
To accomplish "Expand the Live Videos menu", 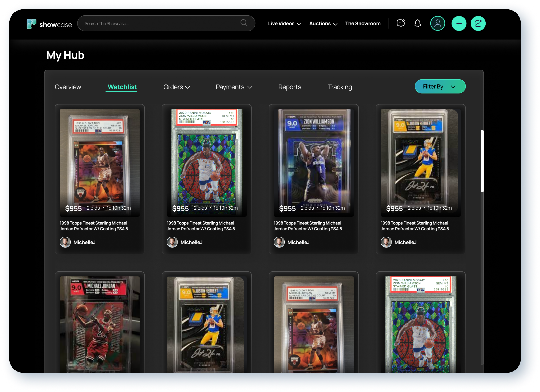I will tap(285, 24).
